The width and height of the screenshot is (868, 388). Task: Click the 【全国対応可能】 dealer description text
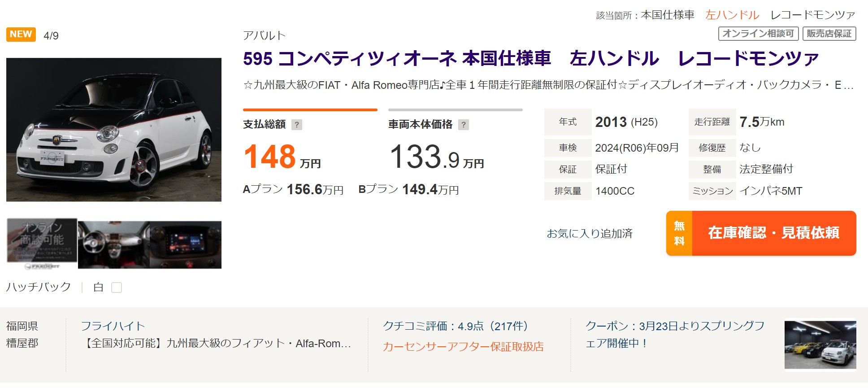[x=216, y=344]
